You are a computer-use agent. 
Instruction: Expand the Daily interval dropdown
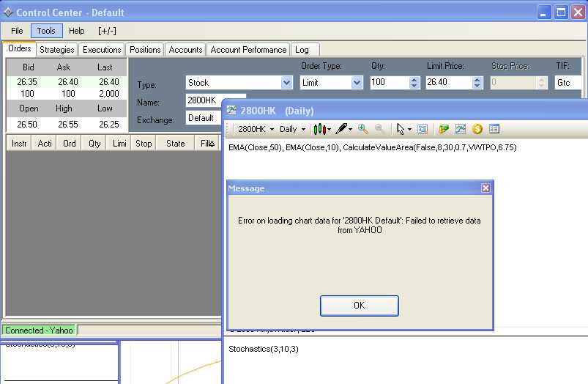[303, 129]
